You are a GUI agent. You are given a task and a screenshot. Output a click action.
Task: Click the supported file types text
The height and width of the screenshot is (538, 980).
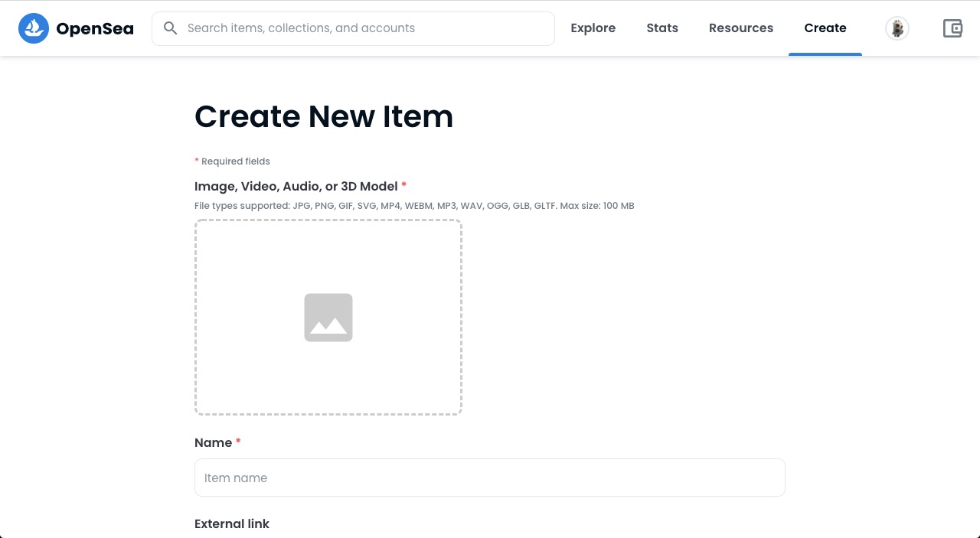click(414, 206)
